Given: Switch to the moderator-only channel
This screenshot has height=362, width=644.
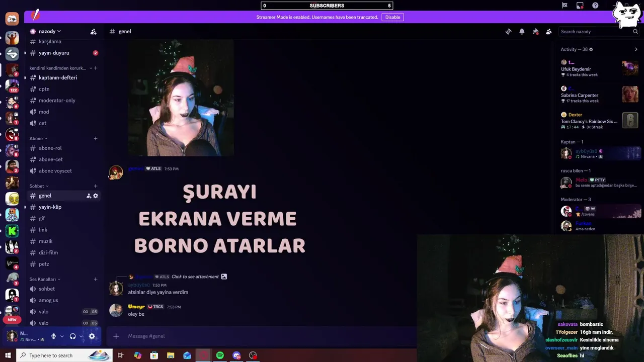Looking at the screenshot, I should (64, 101).
